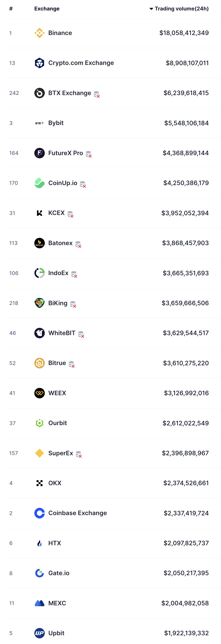Click the Binance logo icon
Viewport: 221px width, 644px height.
pyautogui.click(x=39, y=33)
